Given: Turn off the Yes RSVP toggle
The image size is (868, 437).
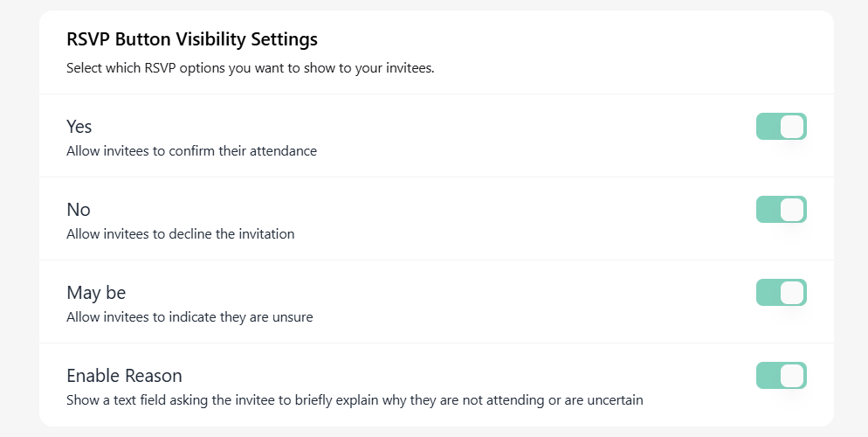Looking at the screenshot, I should pos(781,127).
